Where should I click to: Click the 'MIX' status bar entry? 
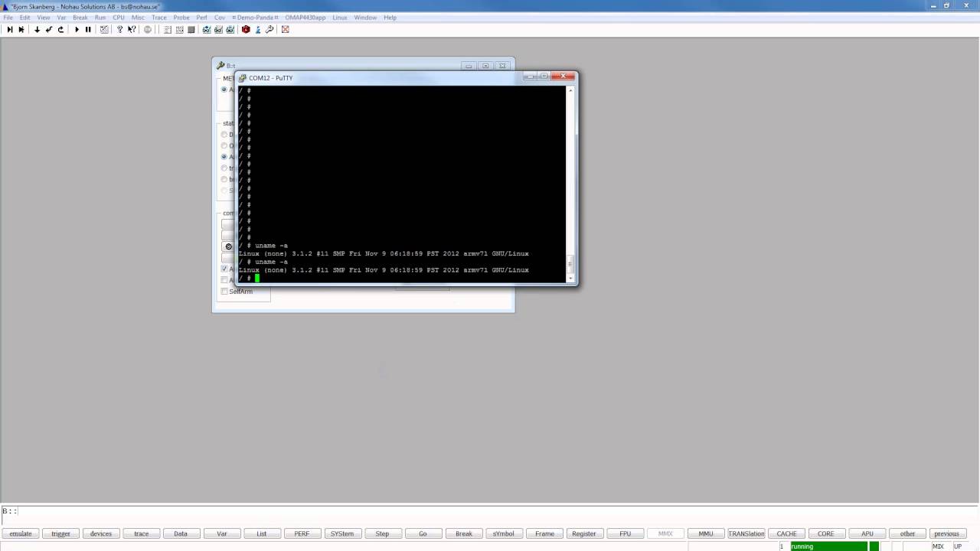coord(938,546)
